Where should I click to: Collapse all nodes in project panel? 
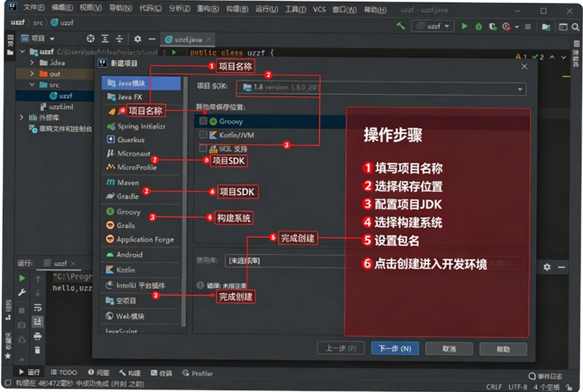119,39
